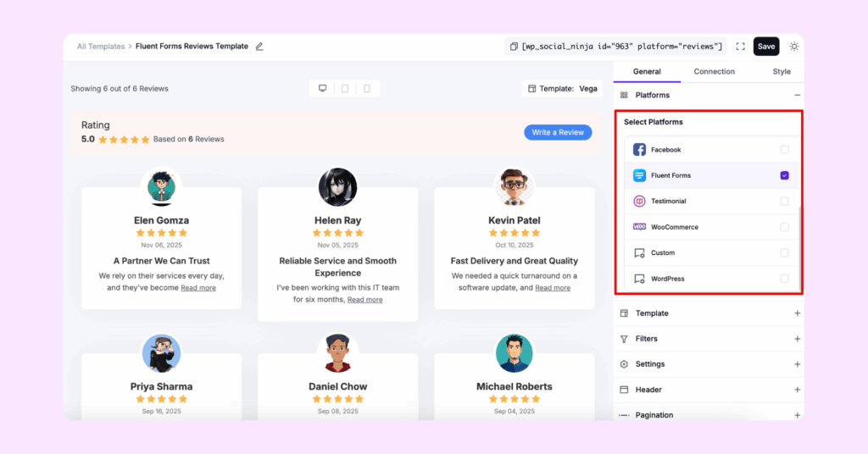Image resolution: width=868 pixels, height=454 pixels.
Task: Switch to the General tab
Action: pyautogui.click(x=647, y=72)
